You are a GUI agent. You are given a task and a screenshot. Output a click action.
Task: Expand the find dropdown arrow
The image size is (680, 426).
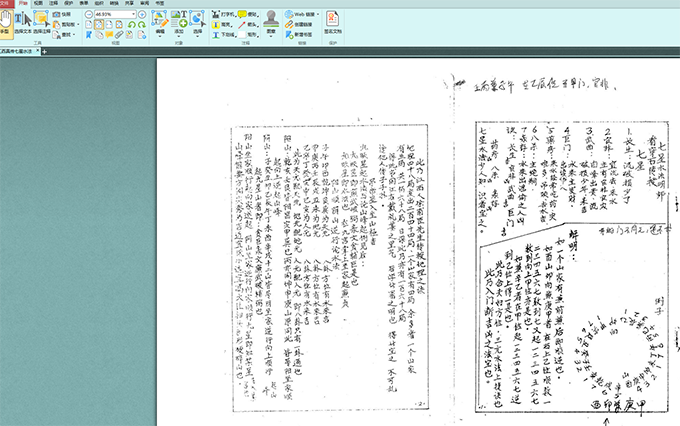pyautogui.click(x=74, y=35)
